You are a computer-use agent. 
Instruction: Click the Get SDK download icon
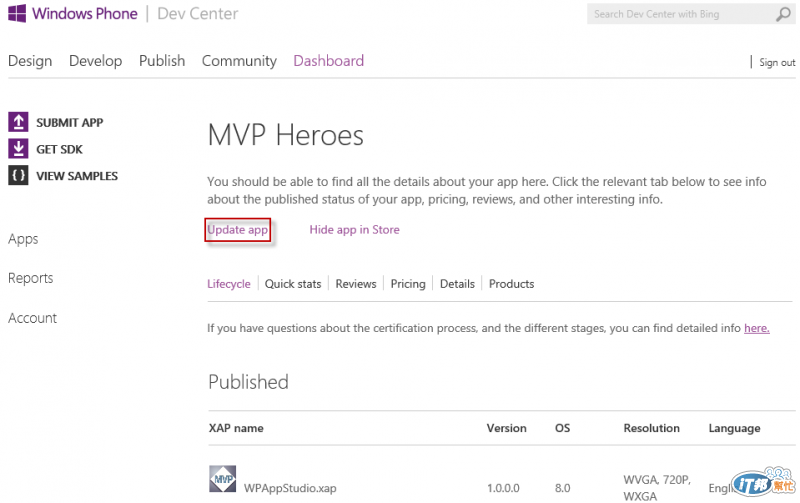point(18,148)
